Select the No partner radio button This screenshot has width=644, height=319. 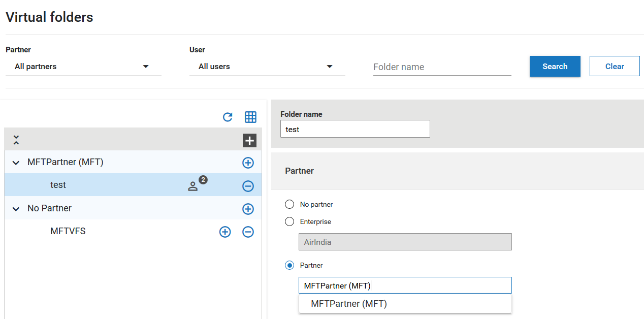tap(289, 204)
